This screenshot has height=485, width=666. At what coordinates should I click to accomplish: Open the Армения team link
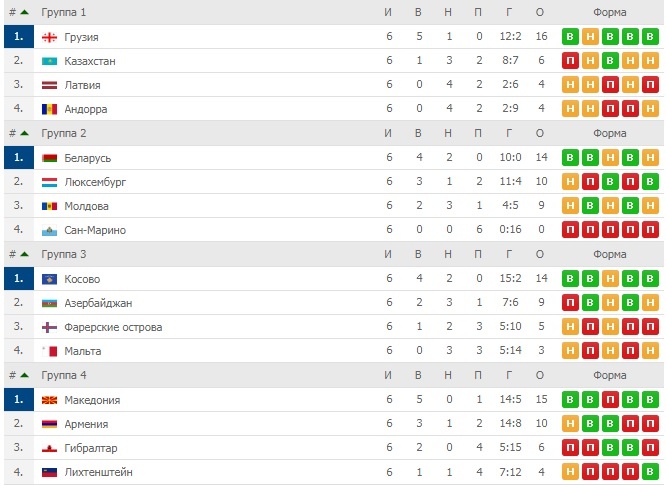click(86, 424)
